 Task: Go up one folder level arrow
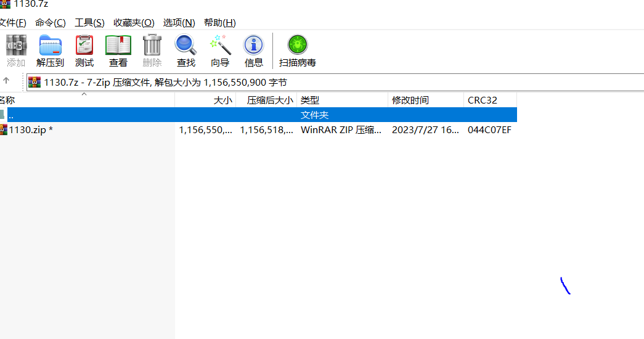click(6, 81)
